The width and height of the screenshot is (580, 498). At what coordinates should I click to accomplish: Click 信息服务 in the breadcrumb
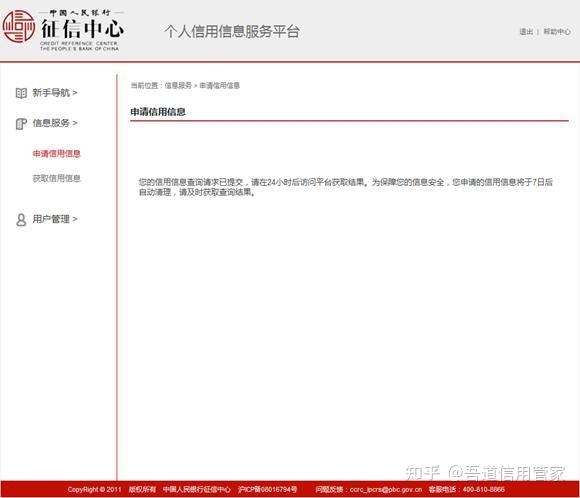click(178, 86)
